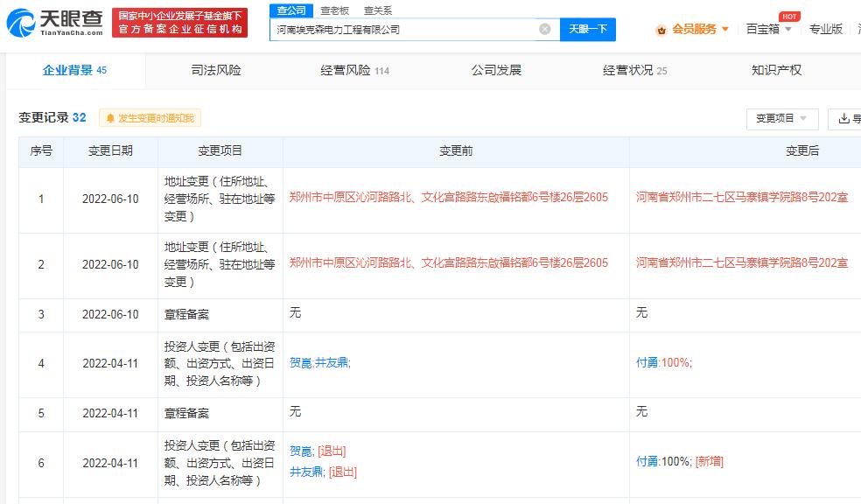
Task: Open shareholder 付勇 profile link
Action: (x=646, y=362)
